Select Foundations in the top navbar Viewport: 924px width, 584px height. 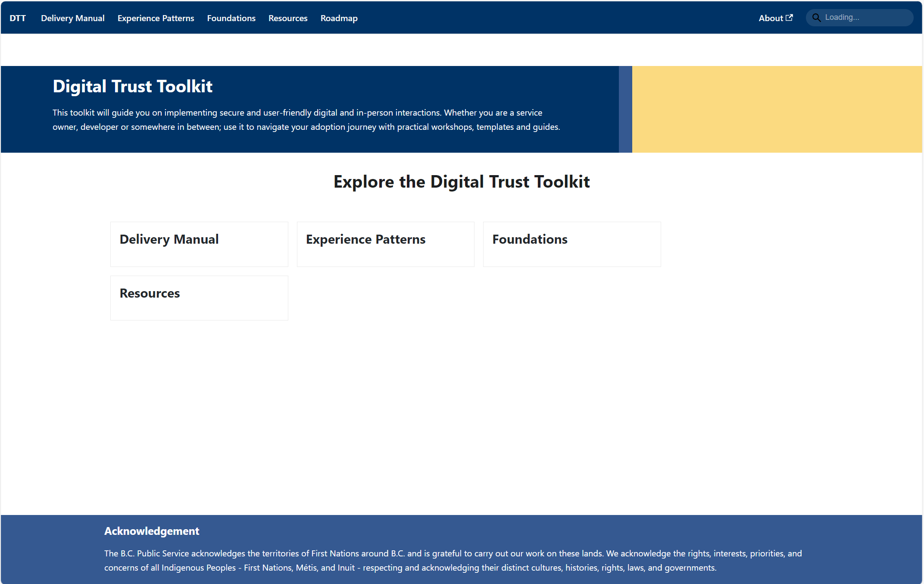(231, 18)
